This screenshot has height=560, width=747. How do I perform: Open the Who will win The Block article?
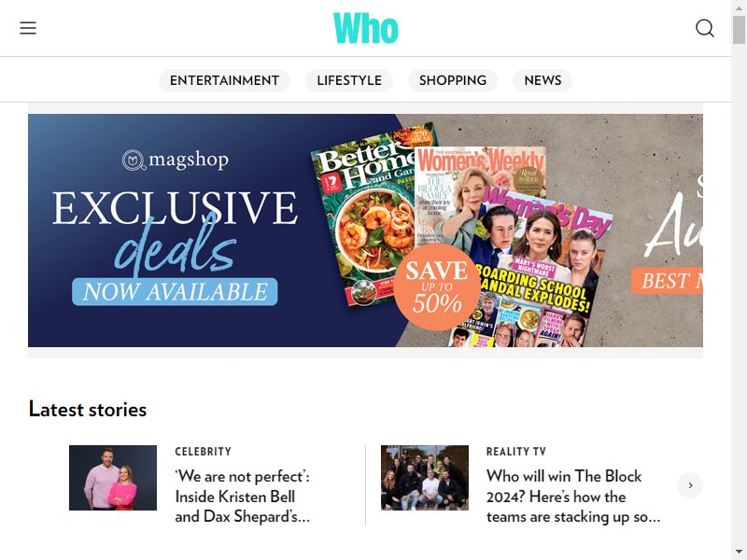tap(573, 497)
